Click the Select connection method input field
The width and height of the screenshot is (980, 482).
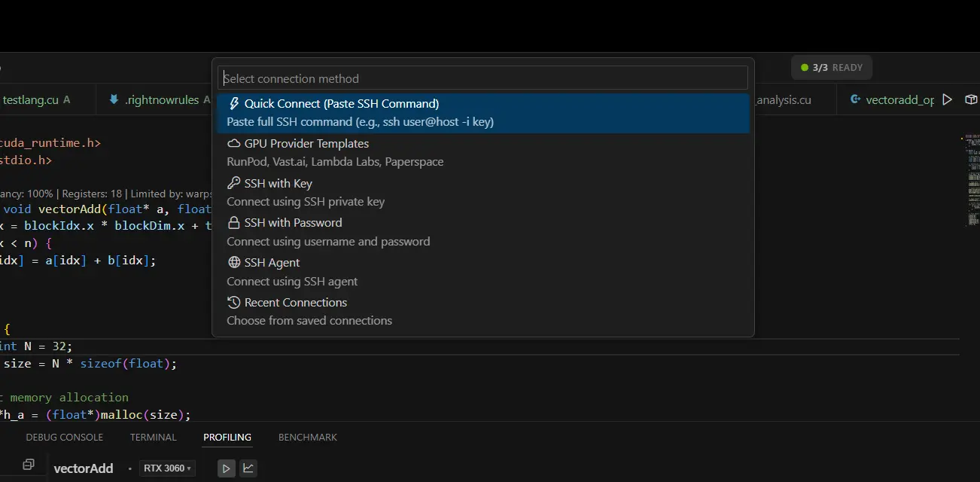pos(483,78)
